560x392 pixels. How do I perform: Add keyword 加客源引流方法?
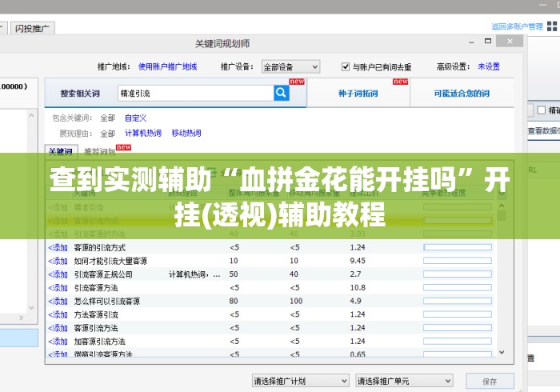click(58, 342)
